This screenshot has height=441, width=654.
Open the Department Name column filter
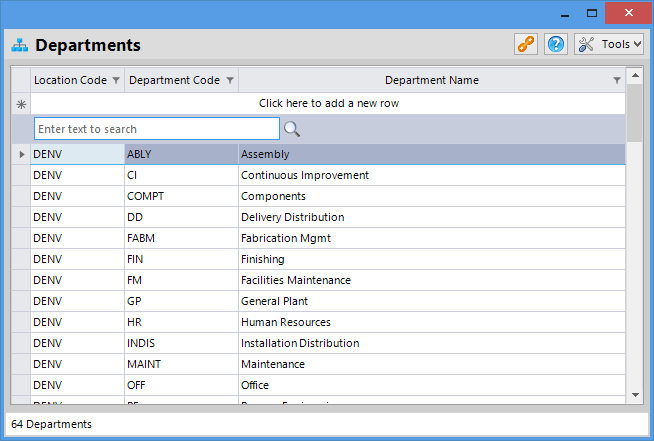[x=617, y=80]
